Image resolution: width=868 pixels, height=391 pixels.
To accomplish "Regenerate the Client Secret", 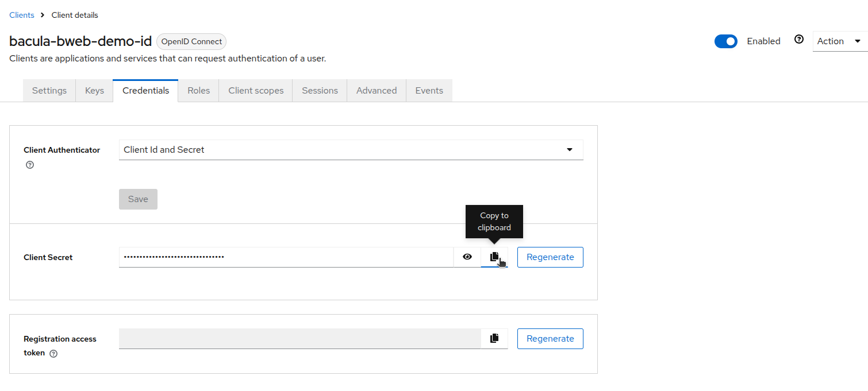I will [x=550, y=257].
